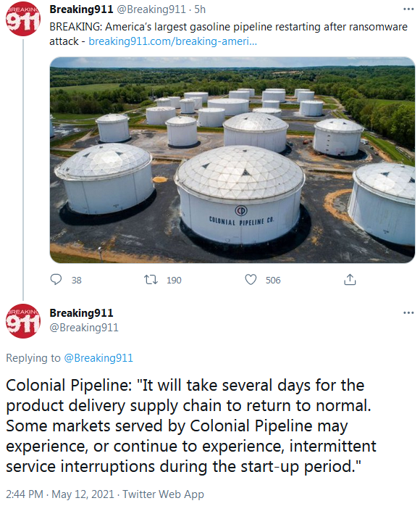The image size is (420, 506).
Task: Like the tweet with heart icon
Action: [251, 280]
